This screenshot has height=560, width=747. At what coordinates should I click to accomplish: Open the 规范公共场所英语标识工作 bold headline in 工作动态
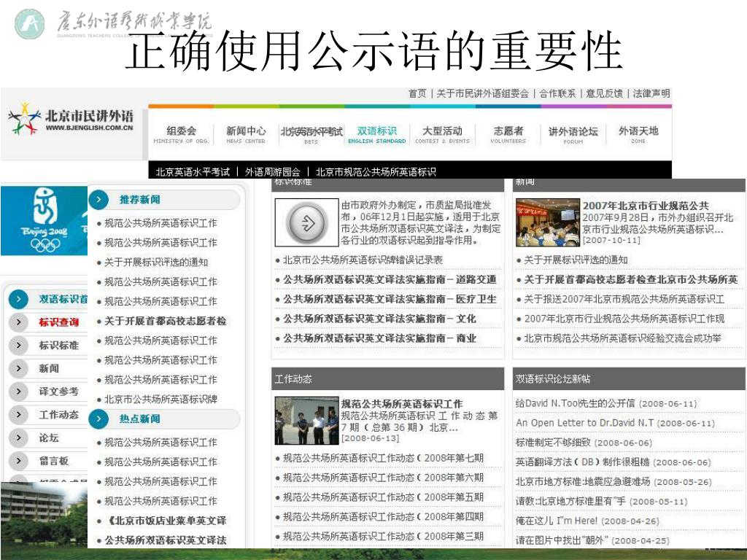[x=402, y=404]
